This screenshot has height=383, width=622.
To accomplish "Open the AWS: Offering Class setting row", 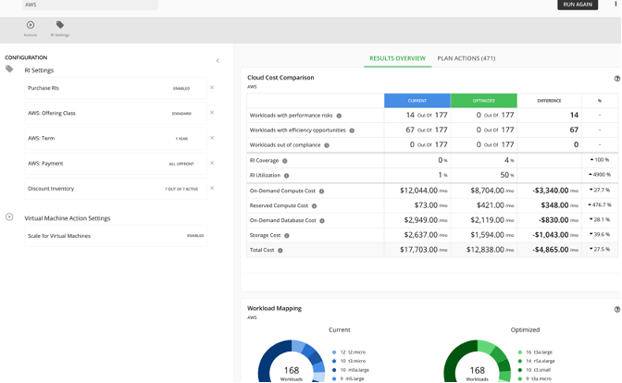I will point(115,113).
